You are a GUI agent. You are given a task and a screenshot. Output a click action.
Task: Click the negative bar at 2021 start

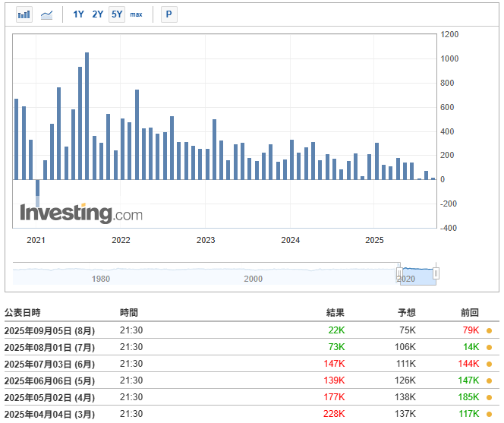(x=38, y=193)
